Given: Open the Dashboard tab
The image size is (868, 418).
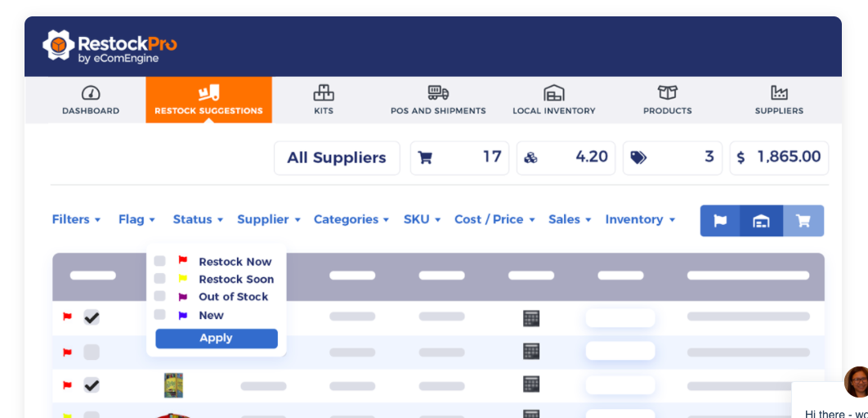Looking at the screenshot, I should coord(91,101).
